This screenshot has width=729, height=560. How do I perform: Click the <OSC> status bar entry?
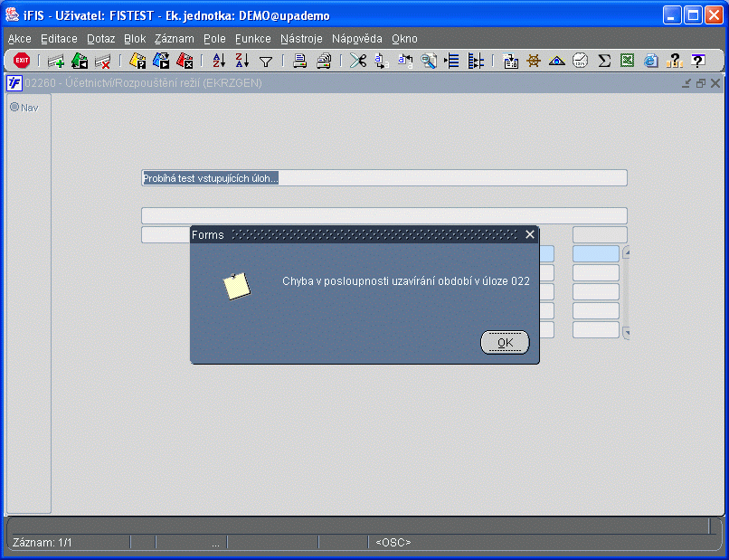tap(393, 542)
